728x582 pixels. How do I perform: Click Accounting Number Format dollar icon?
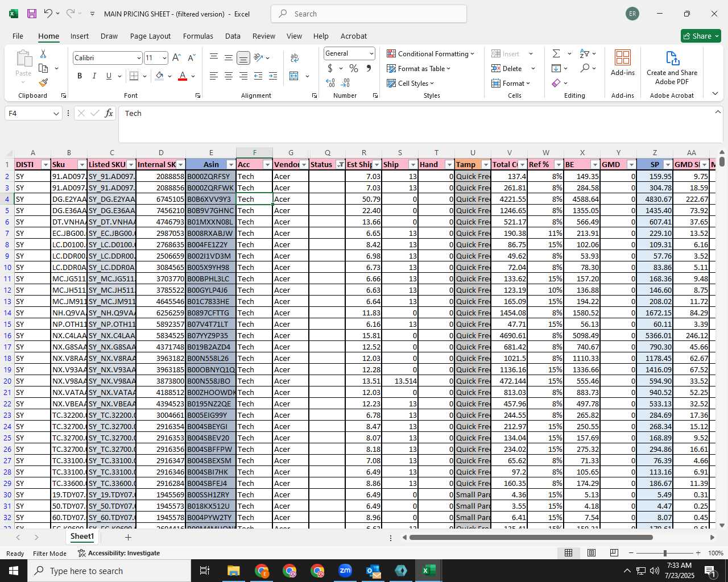point(330,68)
